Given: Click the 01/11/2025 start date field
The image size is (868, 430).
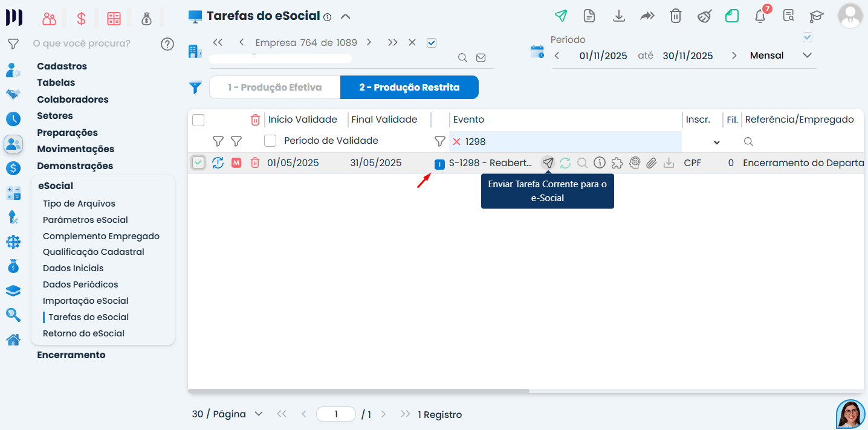Looking at the screenshot, I should tap(603, 56).
